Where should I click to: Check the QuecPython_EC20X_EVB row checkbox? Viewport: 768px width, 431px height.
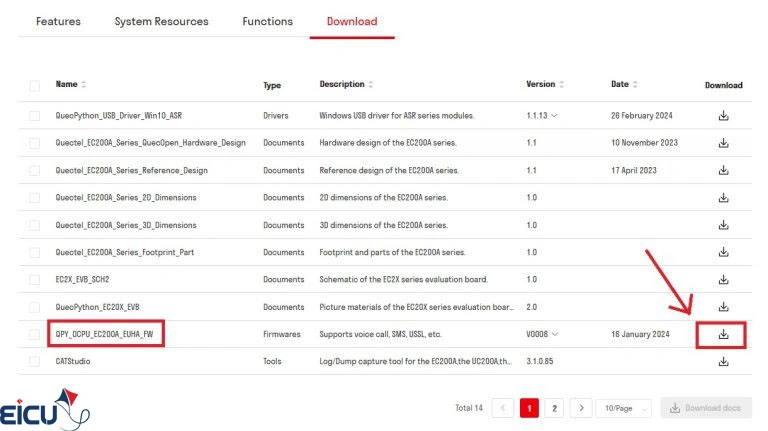coord(34,307)
